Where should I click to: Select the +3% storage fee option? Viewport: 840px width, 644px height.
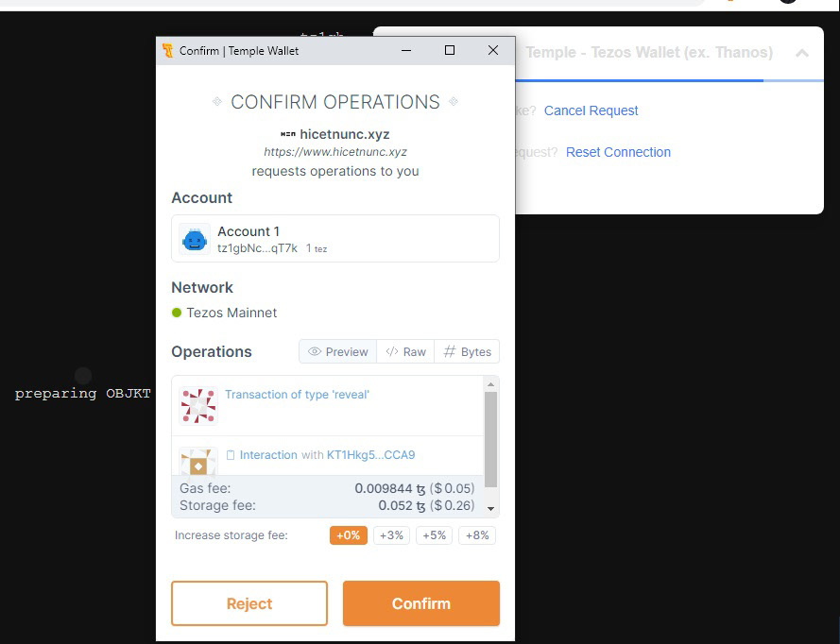pyautogui.click(x=390, y=535)
